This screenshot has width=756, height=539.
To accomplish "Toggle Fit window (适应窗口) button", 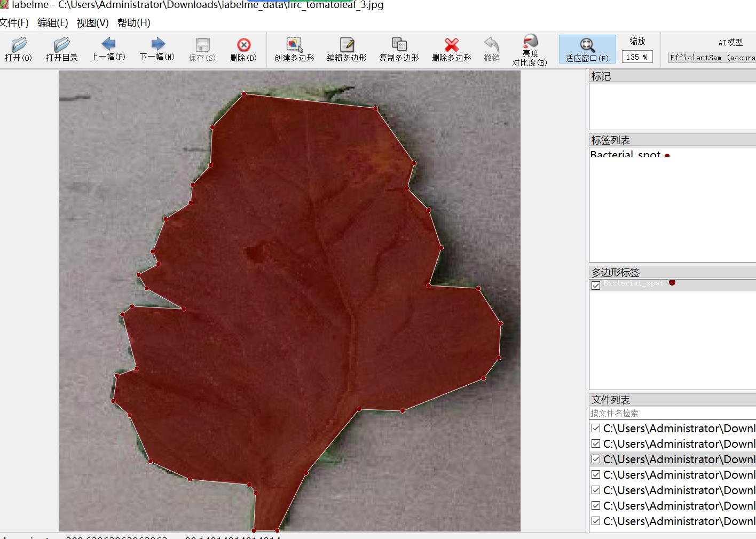I will pos(587,49).
